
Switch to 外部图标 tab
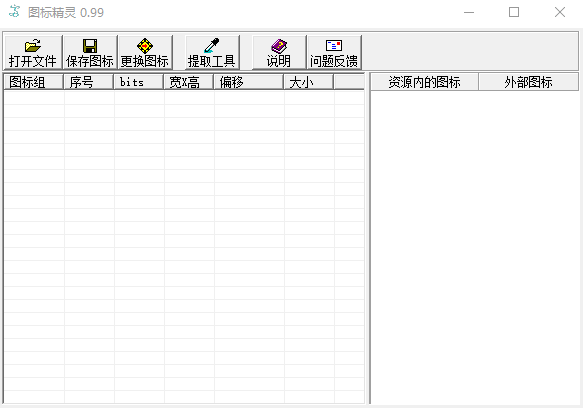pyautogui.click(x=528, y=82)
